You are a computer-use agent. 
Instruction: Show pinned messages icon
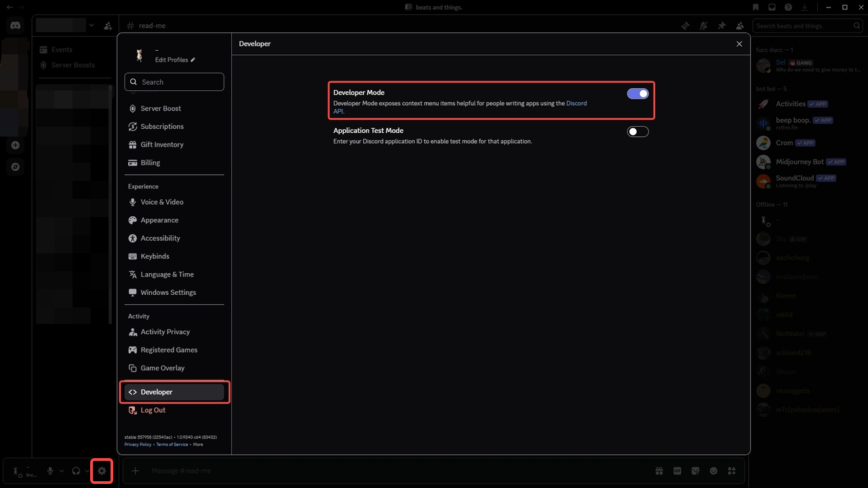(722, 26)
